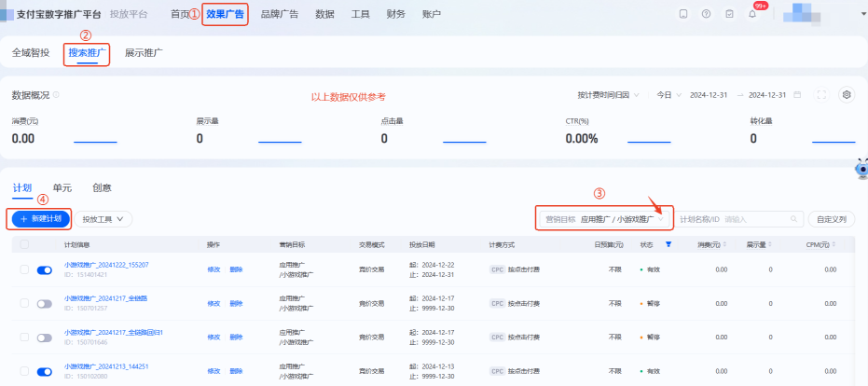Open the notification bell with 99+ badge
Viewport: 868px width, 386px height.
752,14
